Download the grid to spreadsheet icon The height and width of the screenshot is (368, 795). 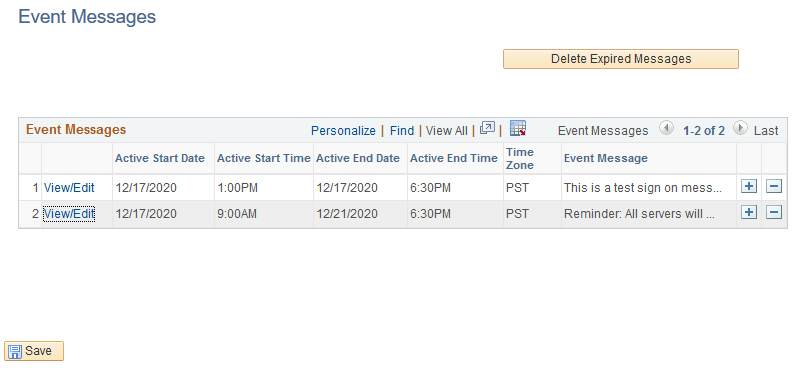tap(518, 129)
